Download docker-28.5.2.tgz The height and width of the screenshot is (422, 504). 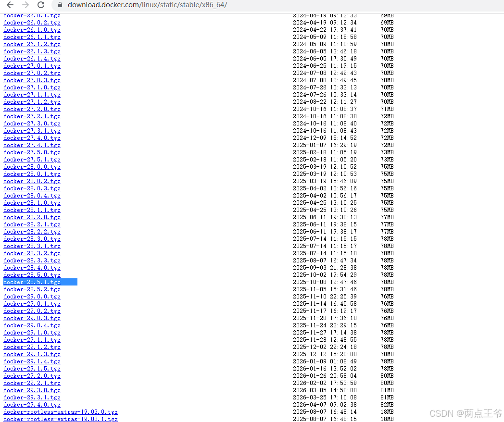pos(32,289)
